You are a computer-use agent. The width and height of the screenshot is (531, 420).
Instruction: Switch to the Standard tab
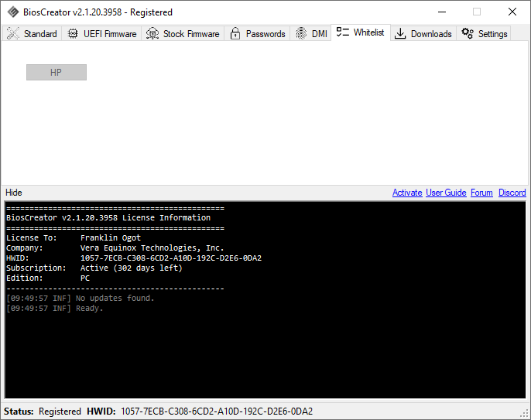[33, 33]
